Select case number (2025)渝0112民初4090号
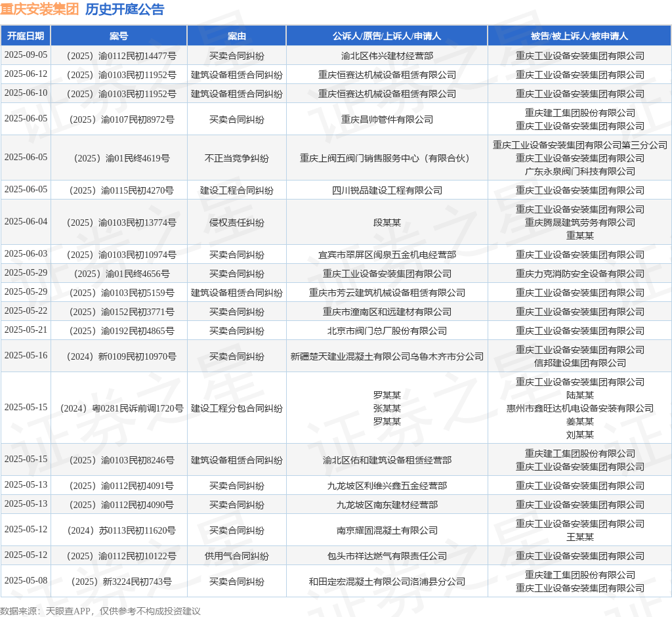 121,504
